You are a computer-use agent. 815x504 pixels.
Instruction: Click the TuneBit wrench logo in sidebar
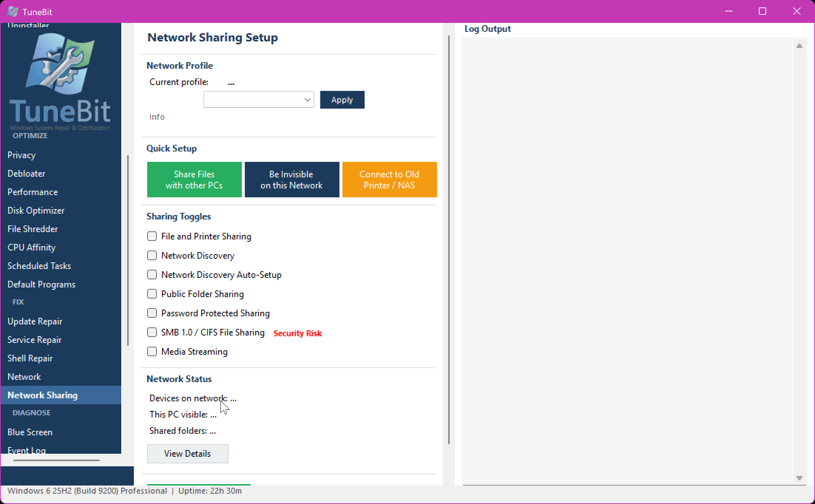(x=60, y=63)
